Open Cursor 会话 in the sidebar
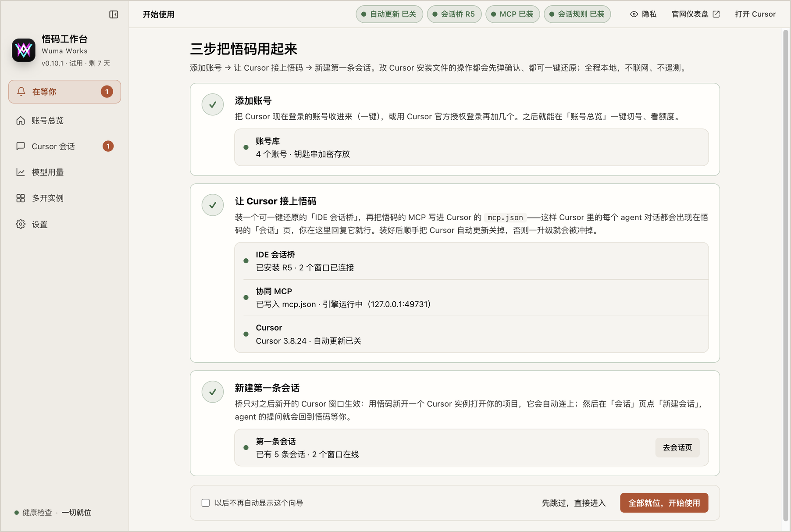The width and height of the screenshot is (791, 532). (64, 146)
